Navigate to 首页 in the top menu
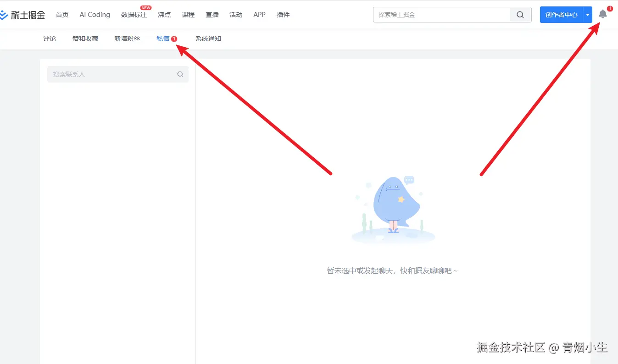Viewport: 618px width, 364px height. pos(62,14)
